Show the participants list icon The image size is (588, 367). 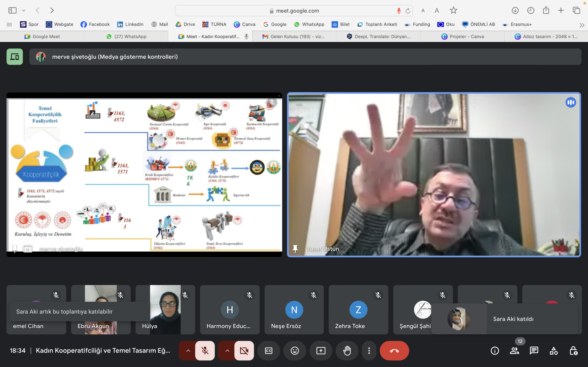514,350
